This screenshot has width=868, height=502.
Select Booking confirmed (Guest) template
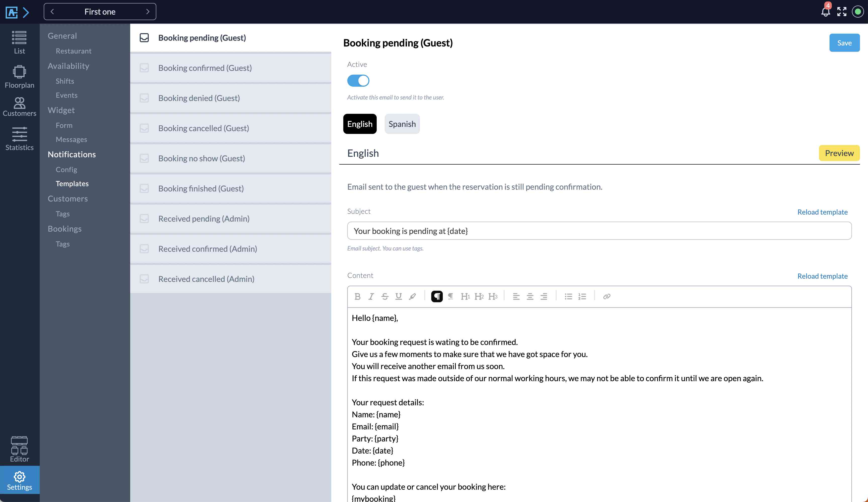pos(230,68)
